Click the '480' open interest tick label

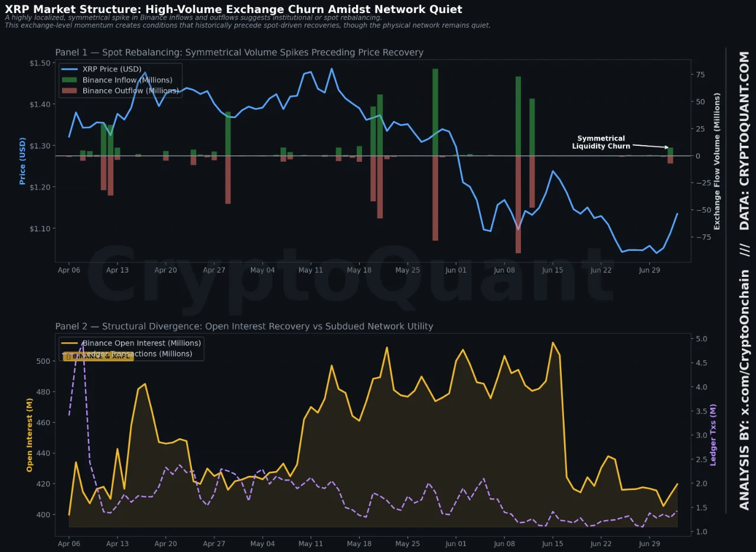(x=44, y=392)
